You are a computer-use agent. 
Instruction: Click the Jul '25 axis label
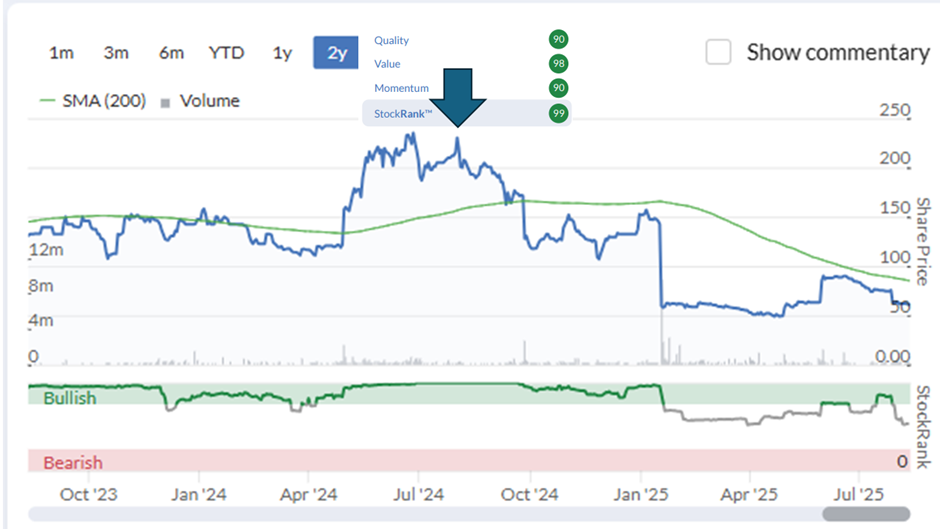tap(858, 495)
